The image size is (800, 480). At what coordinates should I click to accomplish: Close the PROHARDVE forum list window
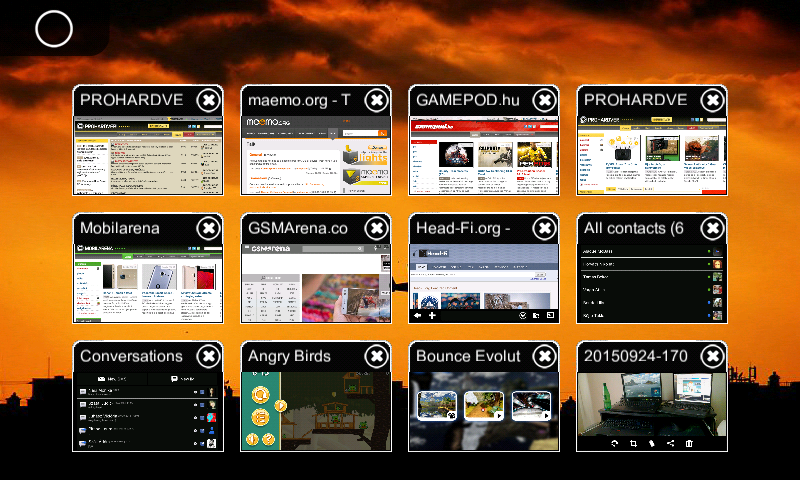[209, 100]
